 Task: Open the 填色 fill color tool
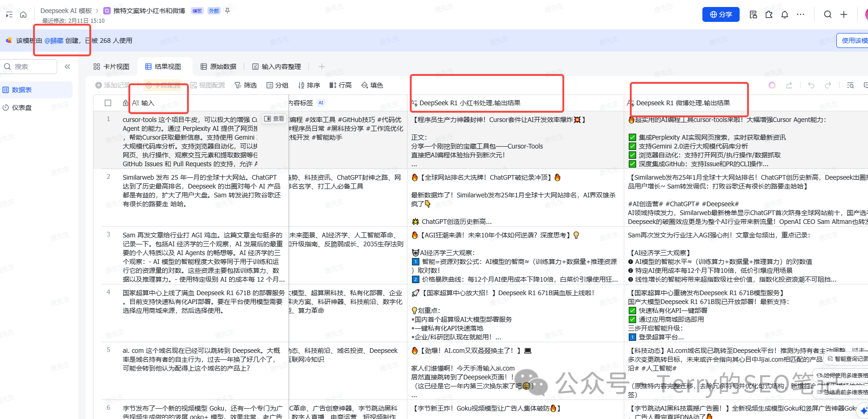[372, 85]
